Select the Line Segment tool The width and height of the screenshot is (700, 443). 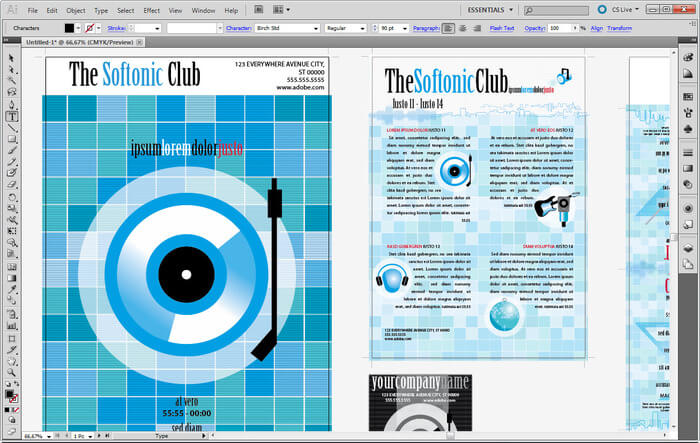[x=12, y=128]
